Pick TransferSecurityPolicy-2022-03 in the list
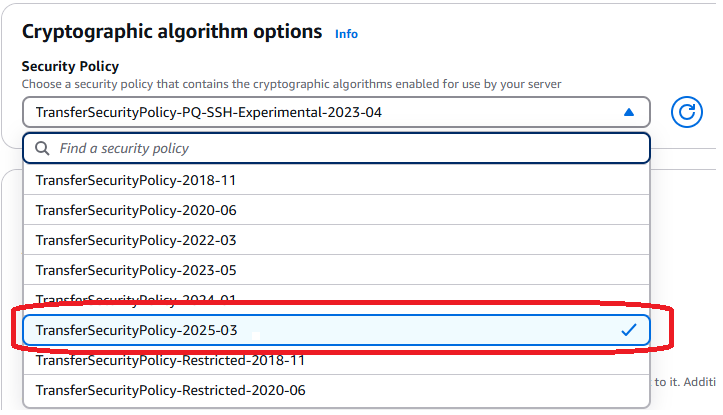723x415 pixels. (135, 241)
